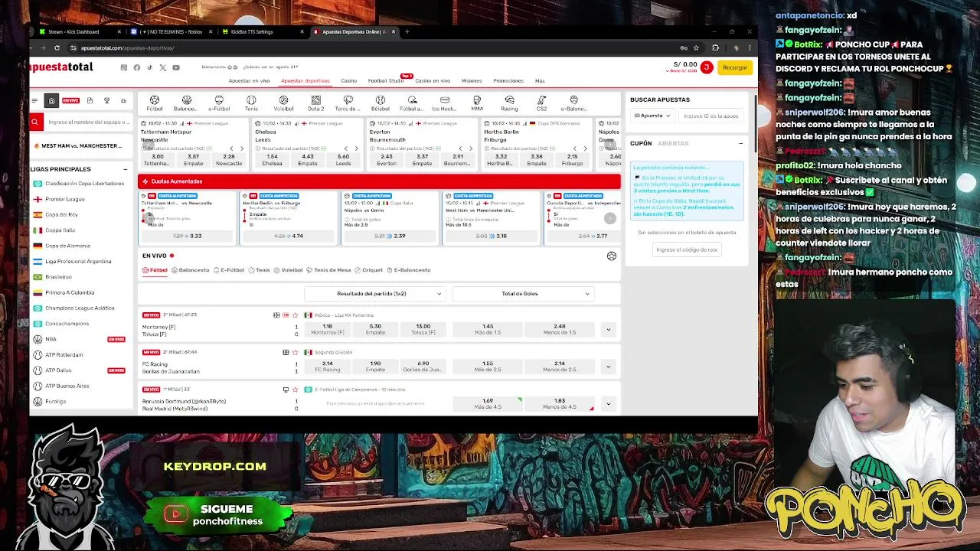Image resolution: width=980 pixels, height=551 pixels.
Task: Open the Total de Goles dropdown
Action: coord(524,294)
